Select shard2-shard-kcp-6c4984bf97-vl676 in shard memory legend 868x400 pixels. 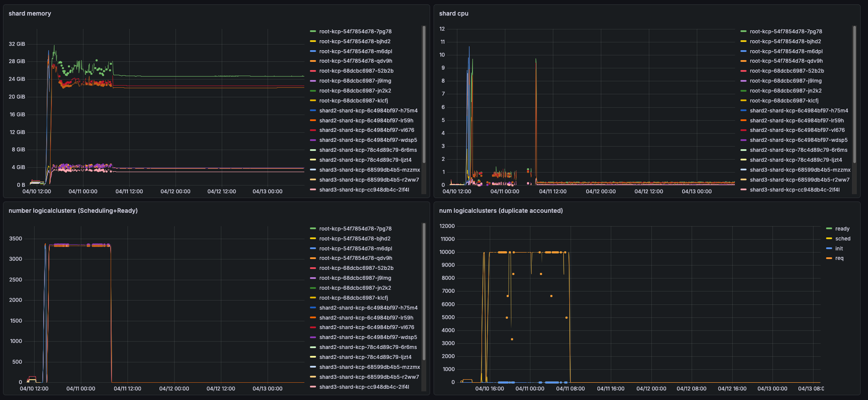[367, 130]
